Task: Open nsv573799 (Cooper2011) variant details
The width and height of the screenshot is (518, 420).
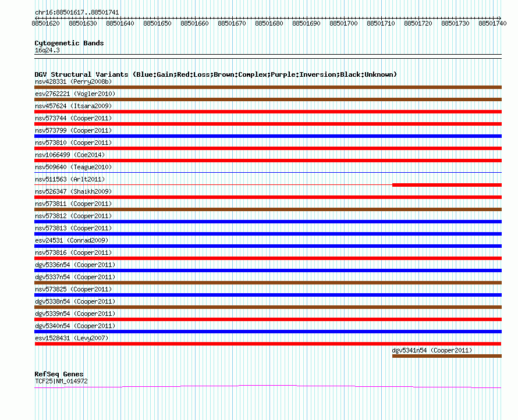Action: (x=73, y=130)
